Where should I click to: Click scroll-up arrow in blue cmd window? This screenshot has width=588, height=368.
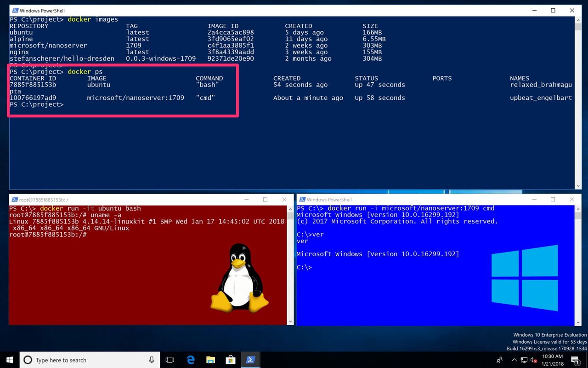tap(578, 208)
